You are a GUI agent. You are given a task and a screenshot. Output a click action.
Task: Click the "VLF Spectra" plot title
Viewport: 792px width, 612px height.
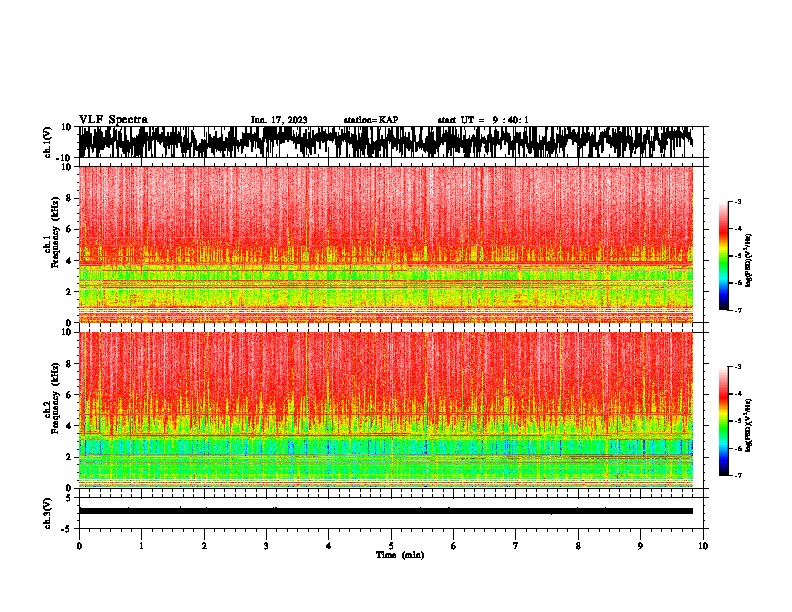click(113, 120)
